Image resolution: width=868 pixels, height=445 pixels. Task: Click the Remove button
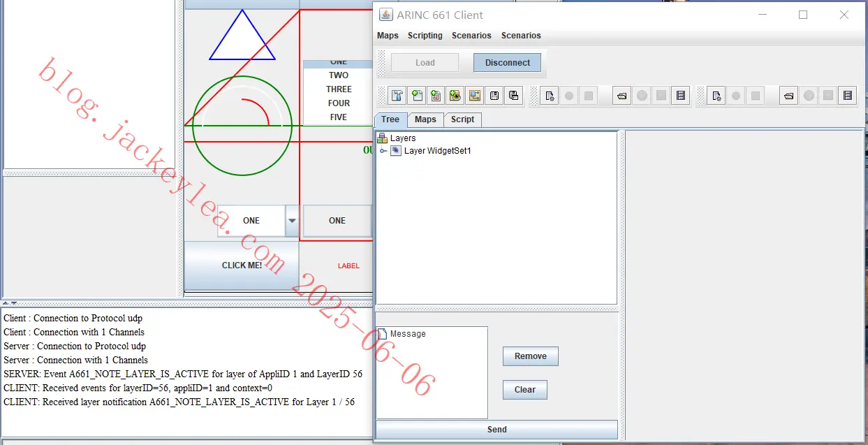[531, 356]
